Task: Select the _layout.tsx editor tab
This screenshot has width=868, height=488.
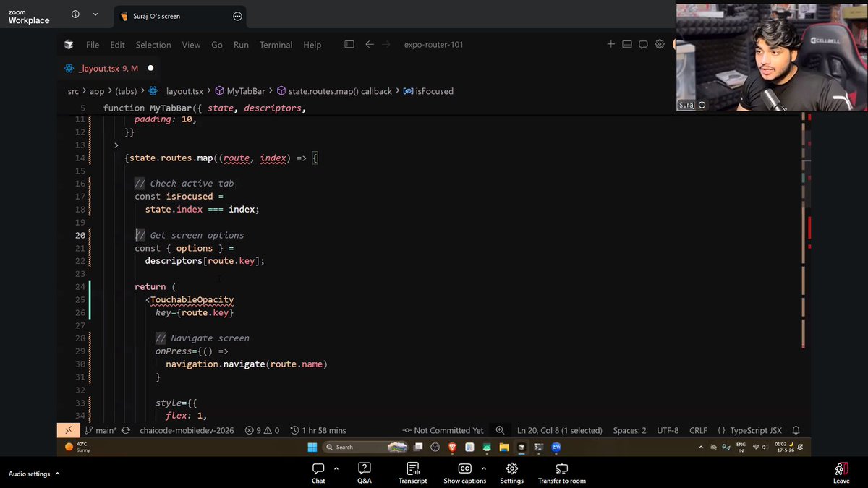Action: pos(109,68)
